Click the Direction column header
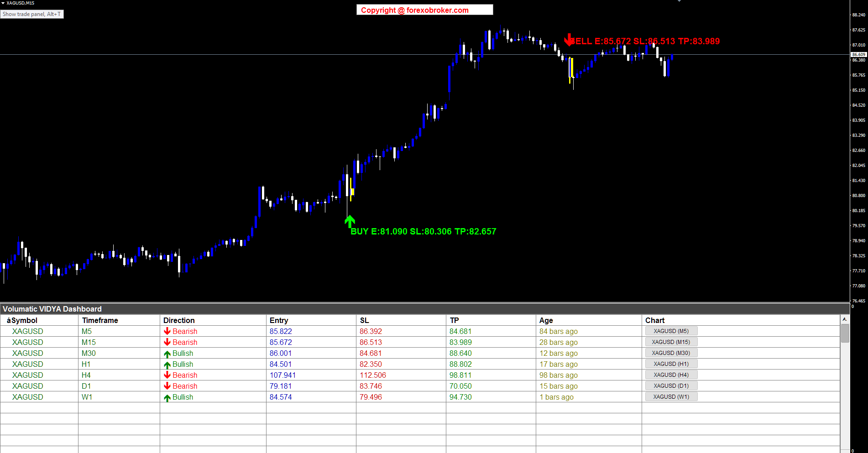Image resolution: width=868 pixels, height=453 pixels. (179, 320)
